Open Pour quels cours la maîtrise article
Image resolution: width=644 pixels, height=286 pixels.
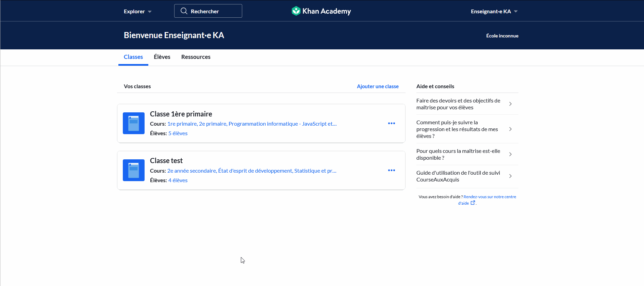467,154
